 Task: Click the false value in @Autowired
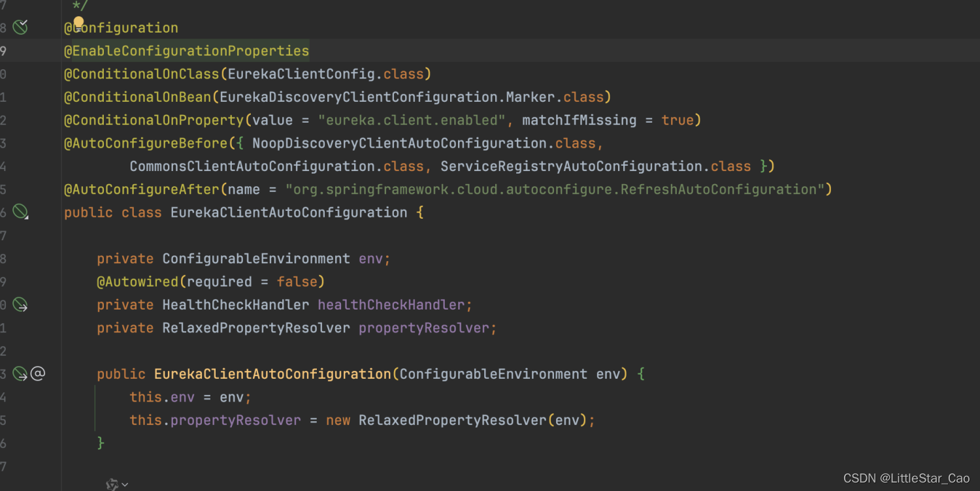pyautogui.click(x=297, y=281)
